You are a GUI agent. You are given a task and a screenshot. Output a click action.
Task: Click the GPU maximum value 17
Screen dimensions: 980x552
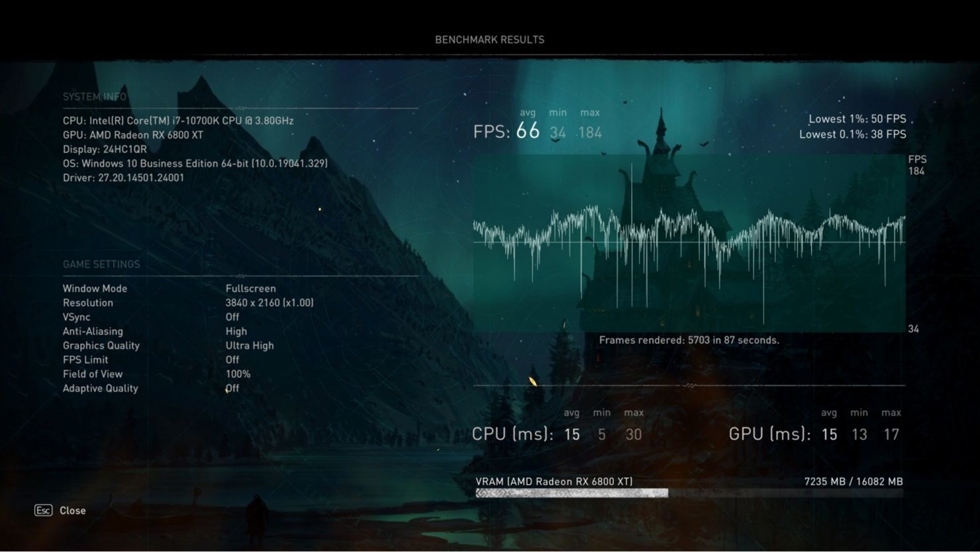[x=891, y=435]
